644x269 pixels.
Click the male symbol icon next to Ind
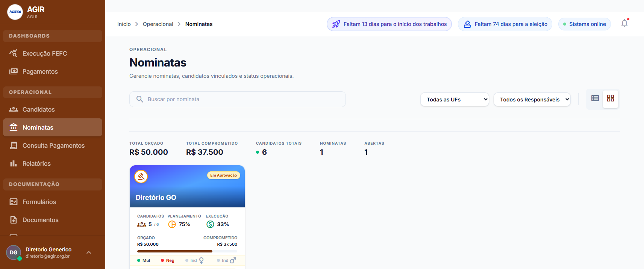click(x=233, y=260)
